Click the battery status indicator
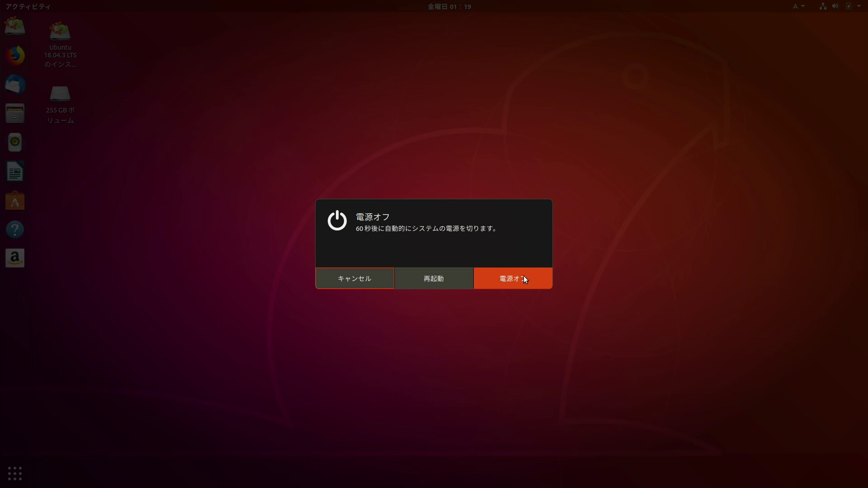Image resolution: width=868 pixels, height=488 pixels. coord(849,6)
